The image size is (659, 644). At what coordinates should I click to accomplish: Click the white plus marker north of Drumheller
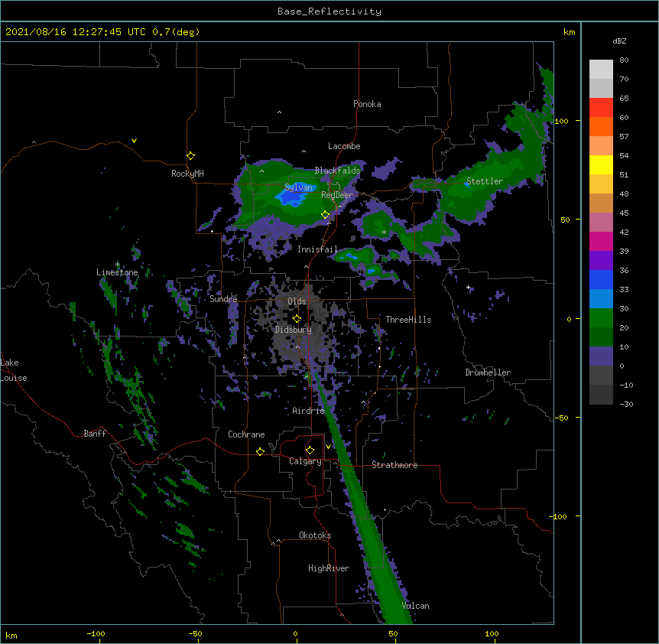pyautogui.click(x=468, y=288)
